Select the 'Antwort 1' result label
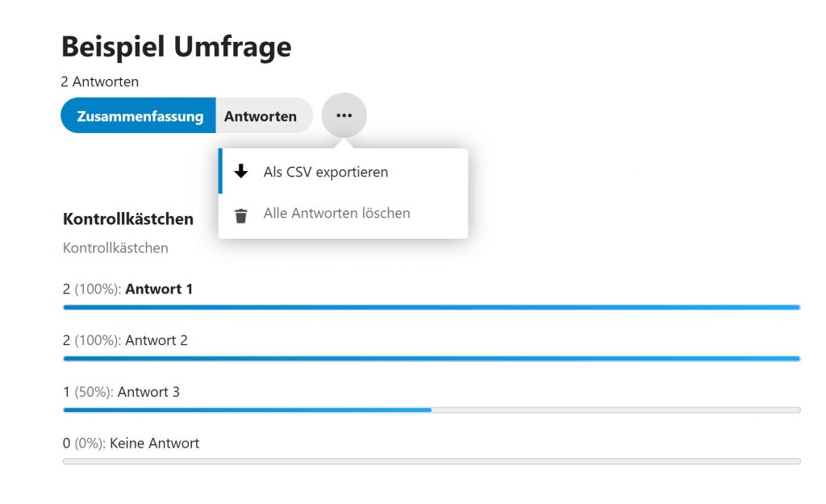The height and width of the screenshot is (504, 826). point(159,289)
